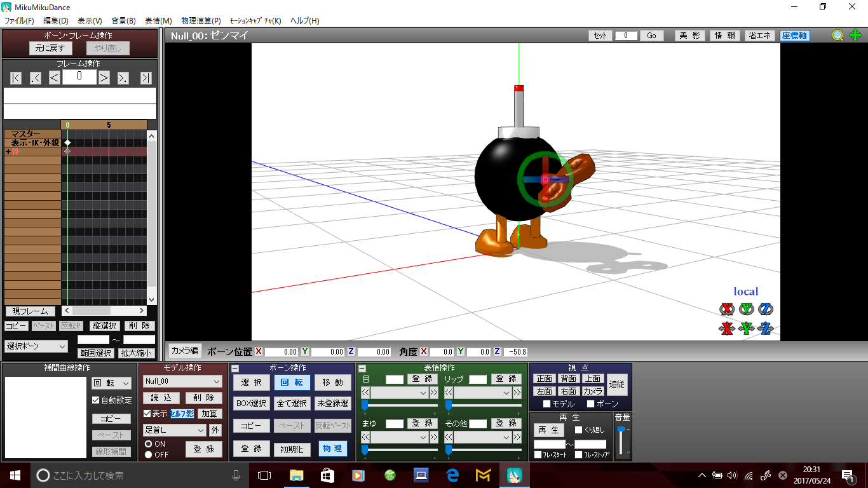Open Task View in taskbar
The height and width of the screenshot is (488, 868).
click(x=264, y=475)
